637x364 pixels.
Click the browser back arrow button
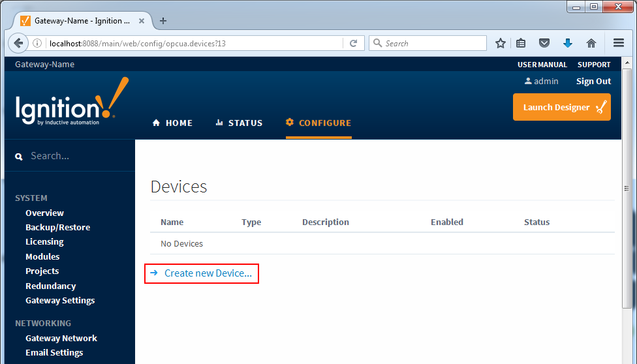18,43
